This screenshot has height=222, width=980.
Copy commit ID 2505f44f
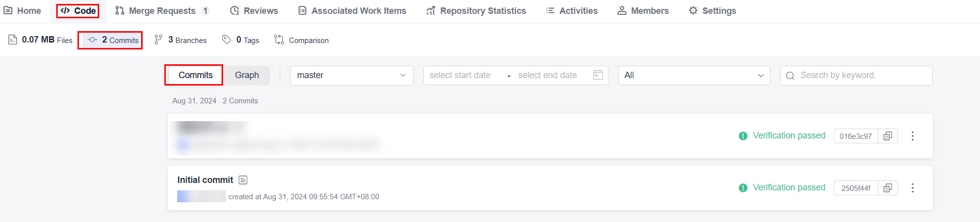coord(888,188)
